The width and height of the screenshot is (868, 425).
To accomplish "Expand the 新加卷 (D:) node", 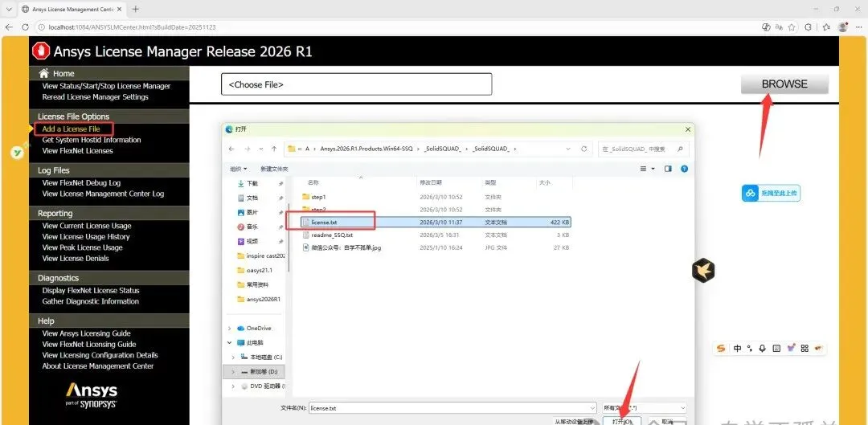I will 233,372.
